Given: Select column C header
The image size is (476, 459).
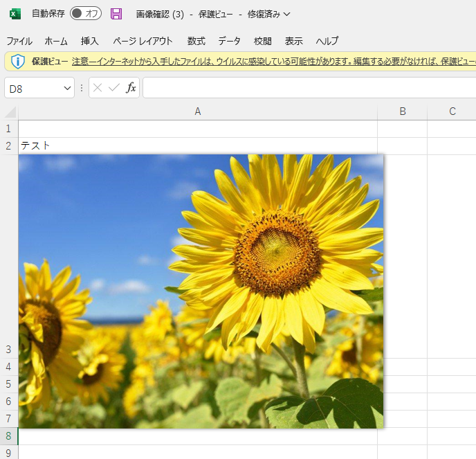Looking at the screenshot, I should (452, 111).
